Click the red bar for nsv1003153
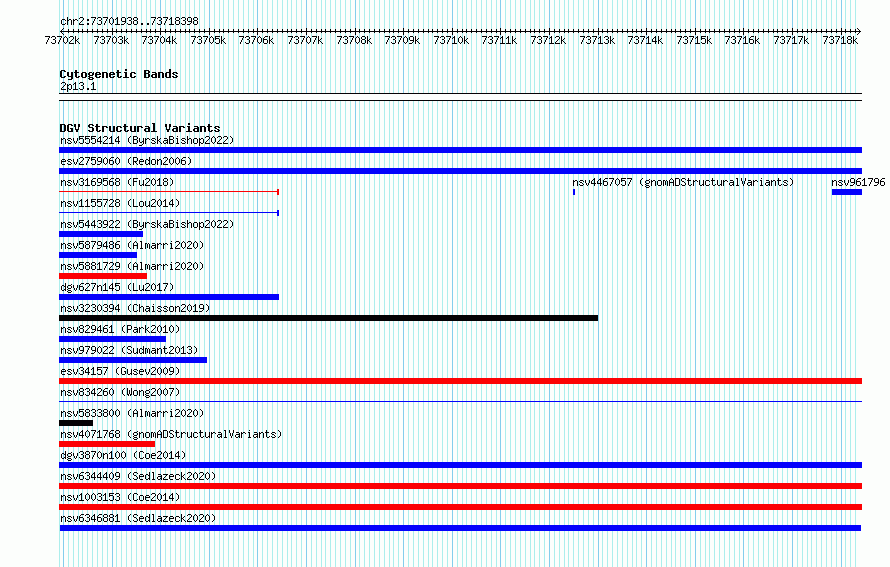This screenshot has height=567, width=890. pyautogui.click(x=460, y=507)
